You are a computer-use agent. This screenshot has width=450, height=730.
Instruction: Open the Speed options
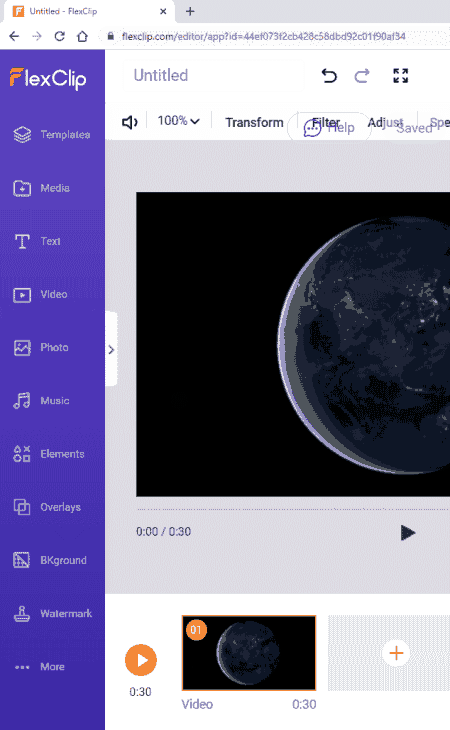(x=440, y=122)
